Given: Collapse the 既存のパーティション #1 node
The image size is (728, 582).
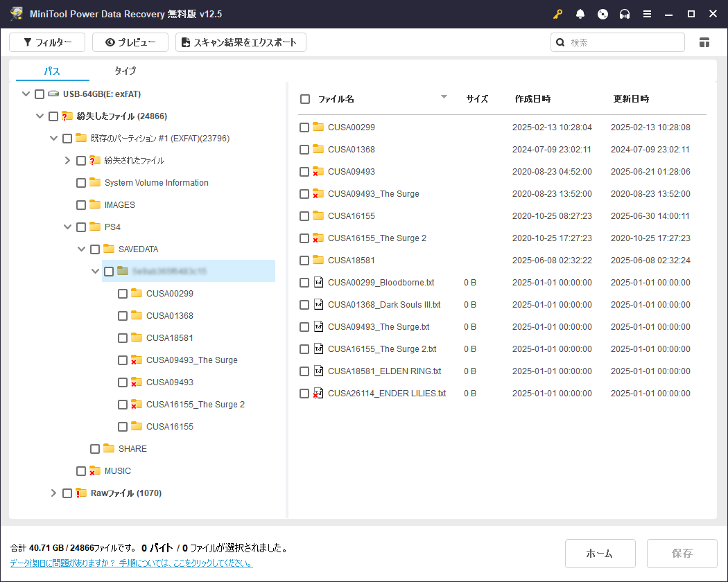Looking at the screenshot, I should click(53, 139).
